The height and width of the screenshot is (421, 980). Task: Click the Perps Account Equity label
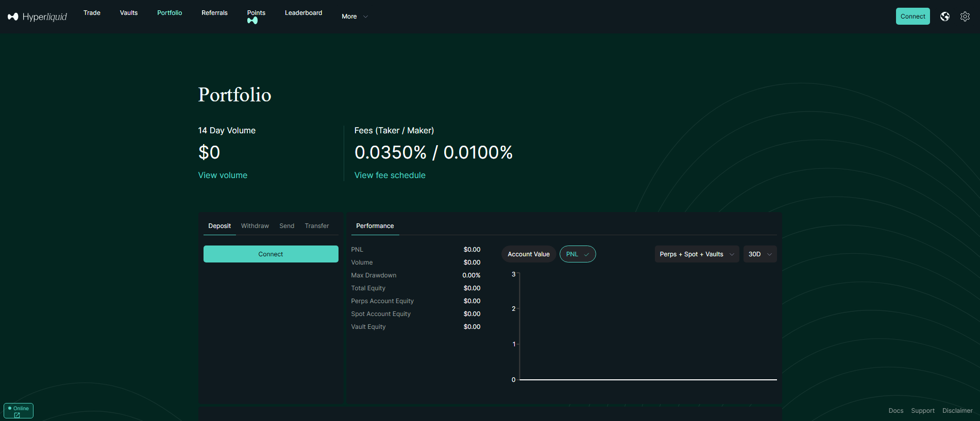382,301
